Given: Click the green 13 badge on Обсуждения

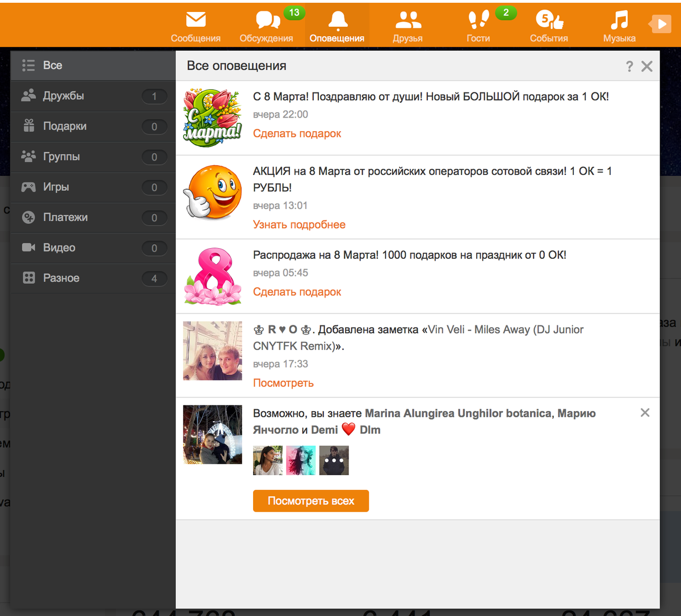Looking at the screenshot, I should pos(294,12).
